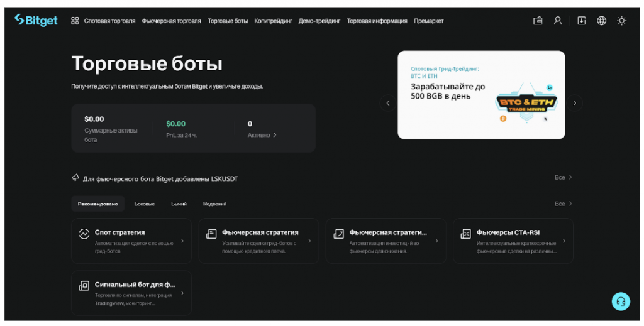Click the download app icon
644x326 pixels.
click(581, 21)
